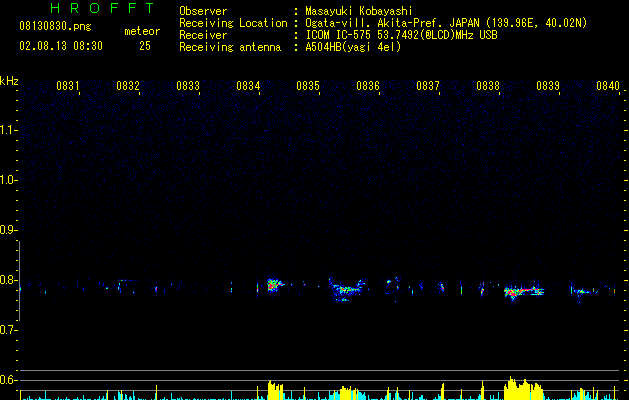Viewport: 629px width, 400px height.
Task: Click the 0.6 kHz axis label
Action: click(x=8, y=380)
